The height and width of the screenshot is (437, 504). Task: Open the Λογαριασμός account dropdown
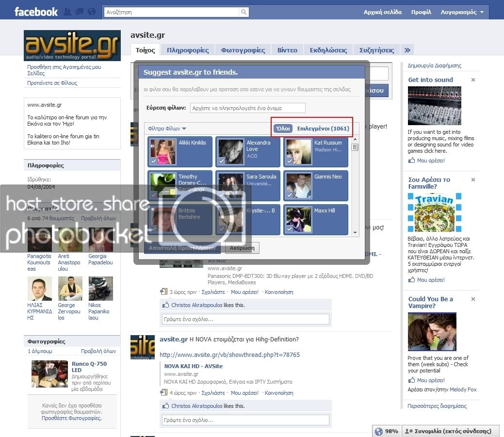(x=462, y=12)
